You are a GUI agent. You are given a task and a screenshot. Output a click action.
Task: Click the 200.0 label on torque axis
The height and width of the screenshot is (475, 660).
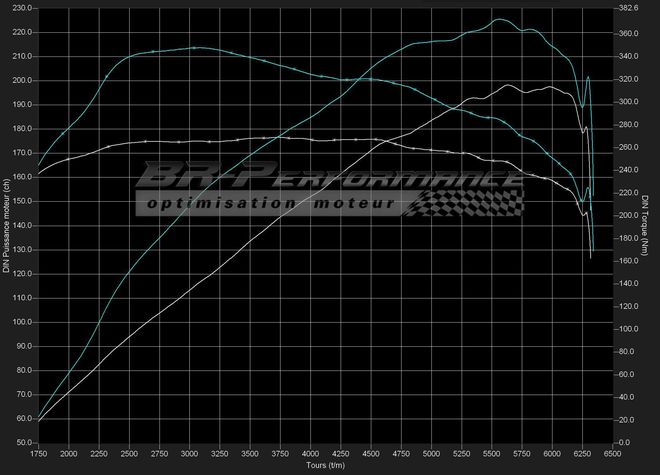click(x=628, y=215)
